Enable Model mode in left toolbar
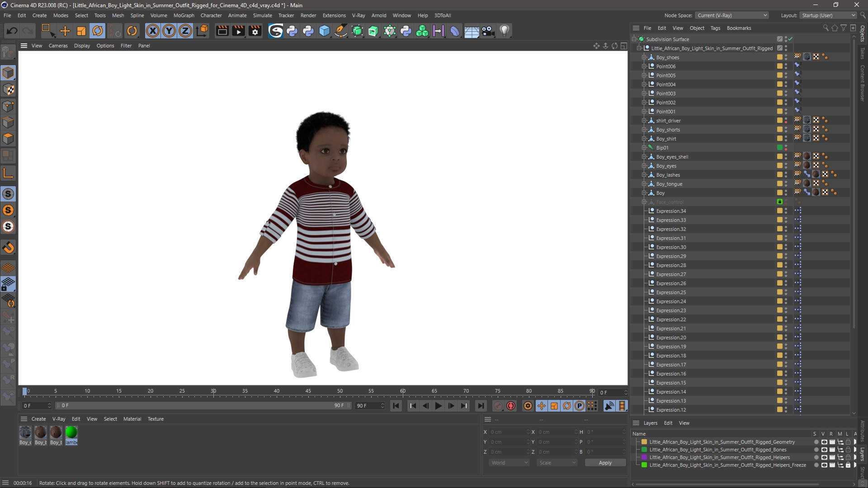 8,73
